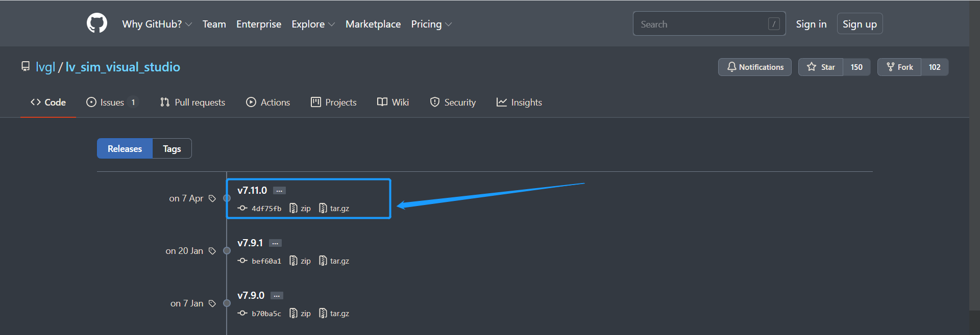
Task: Expand v7.11.0 ellipsis details
Action: coord(279,191)
